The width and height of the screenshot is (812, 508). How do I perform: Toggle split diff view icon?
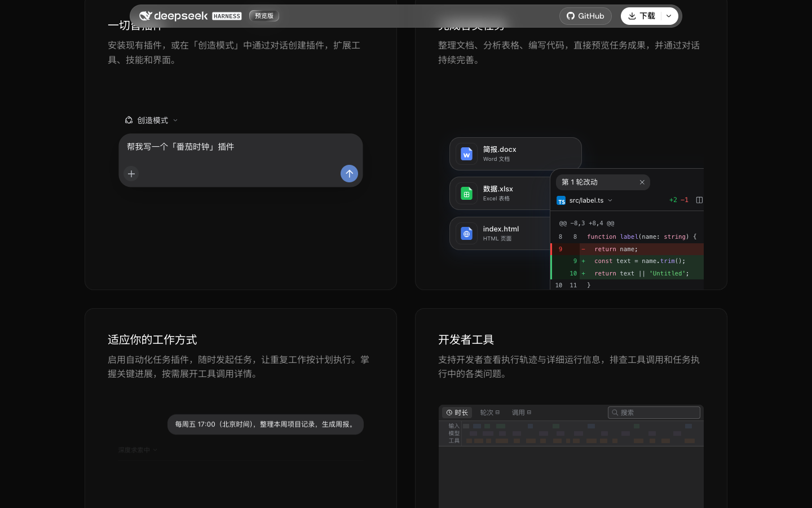(699, 200)
